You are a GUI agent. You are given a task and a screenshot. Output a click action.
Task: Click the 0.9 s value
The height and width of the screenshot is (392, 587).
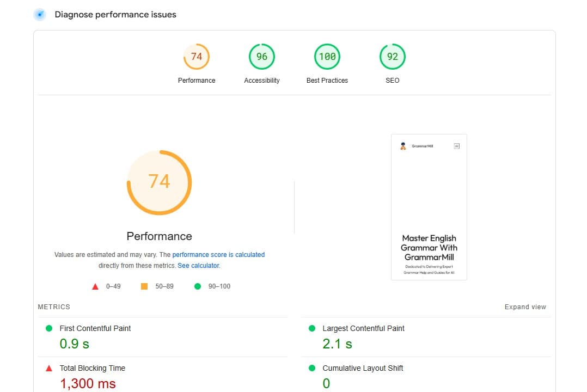[75, 344]
